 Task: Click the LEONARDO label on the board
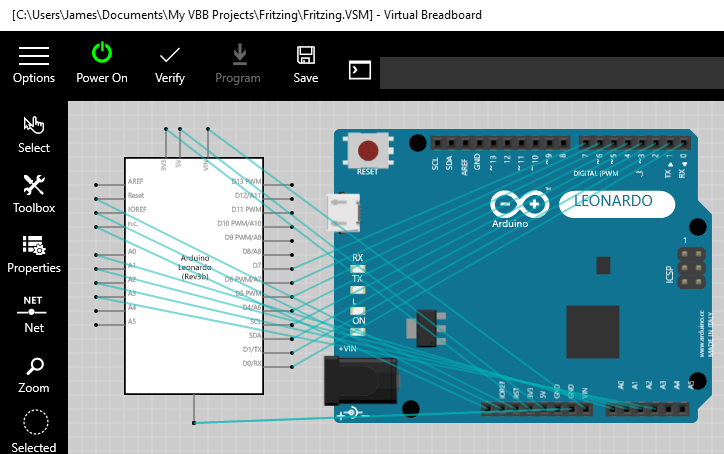[x=613, y=201]
